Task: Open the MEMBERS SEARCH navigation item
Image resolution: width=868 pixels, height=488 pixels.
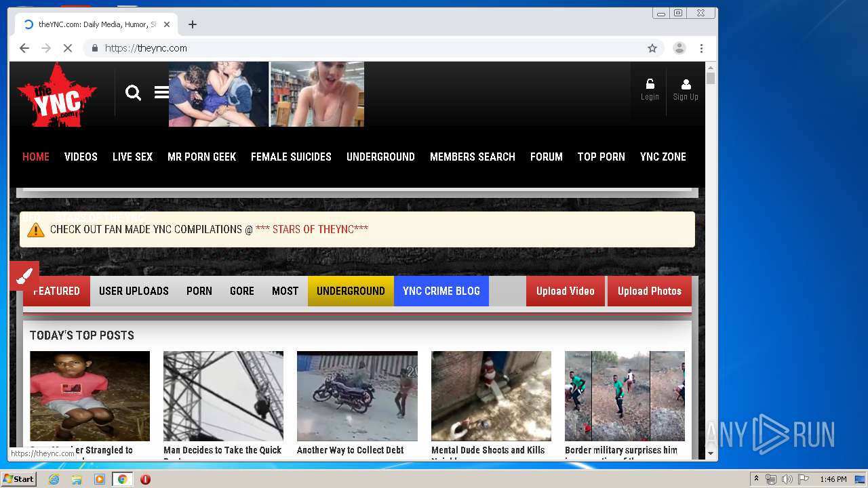Action: tap(473, 157)
